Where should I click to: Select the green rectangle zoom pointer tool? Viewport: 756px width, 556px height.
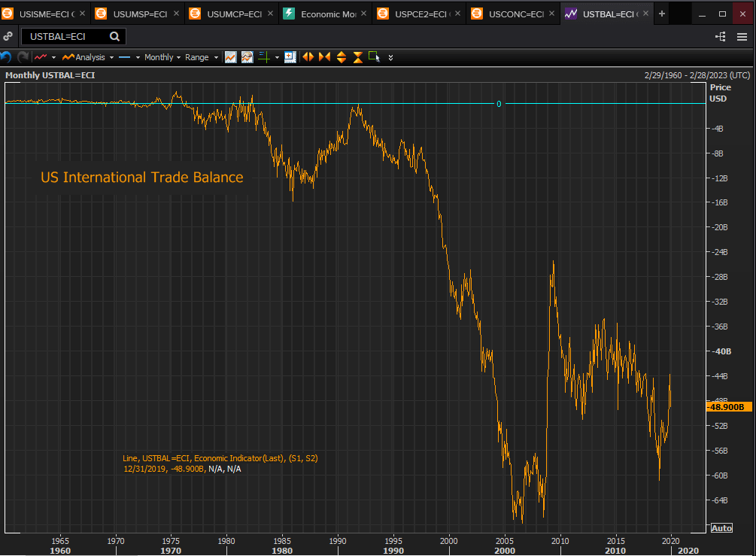374,57
